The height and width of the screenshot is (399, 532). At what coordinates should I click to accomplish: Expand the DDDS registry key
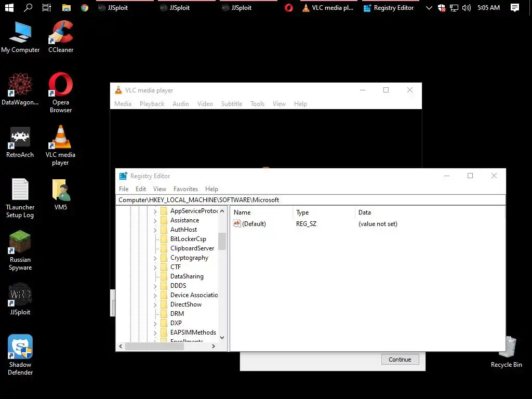point(155,286)
